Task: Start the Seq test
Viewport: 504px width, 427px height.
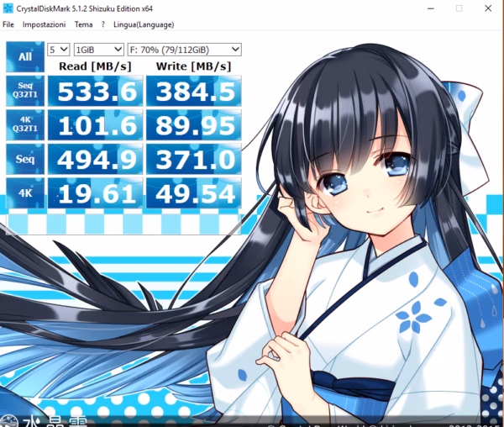Action: (x=25, y=159)
